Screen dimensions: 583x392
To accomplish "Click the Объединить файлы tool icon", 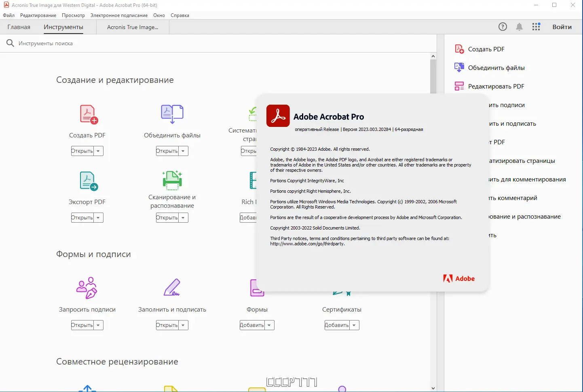I will (x=172, y=114).
